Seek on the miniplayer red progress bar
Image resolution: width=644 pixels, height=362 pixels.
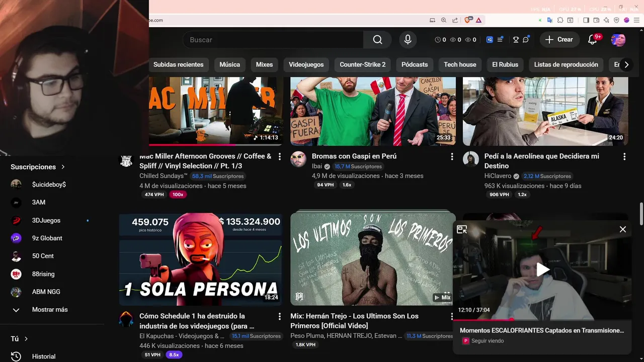[542, 319]
